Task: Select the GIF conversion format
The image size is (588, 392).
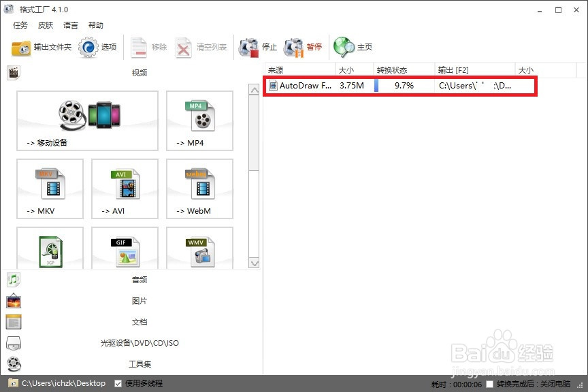Action: [125, 248]
